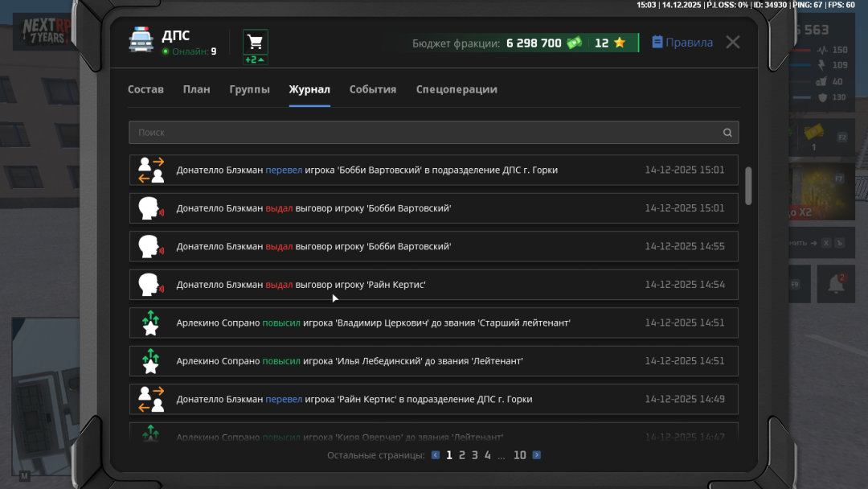Click the journal list scrollbar
868x489 pixels.
(x=749, y=187)
